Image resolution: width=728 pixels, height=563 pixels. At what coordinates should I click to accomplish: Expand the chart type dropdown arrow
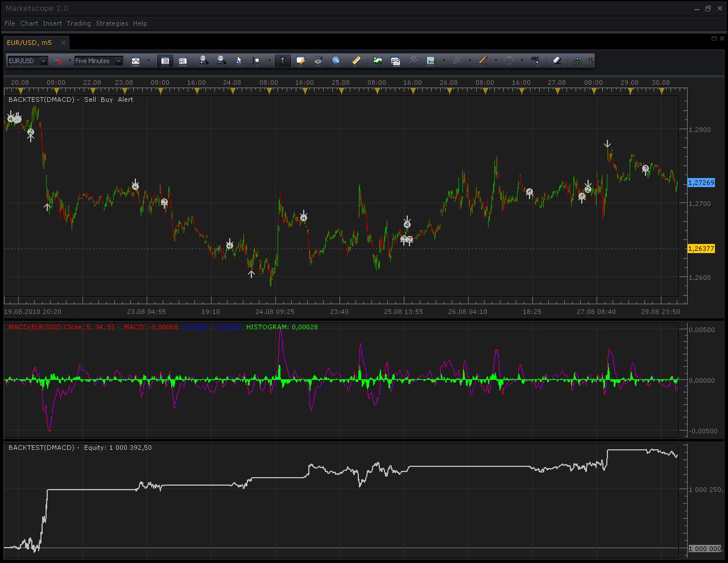tap(148, 61)
